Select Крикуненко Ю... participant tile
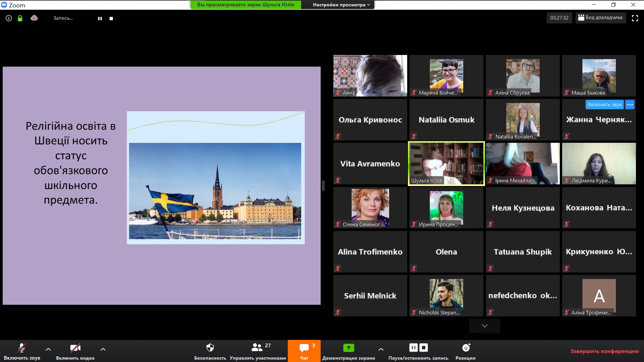The height and width of the screenshot is (362, 644). coord(599,251)
